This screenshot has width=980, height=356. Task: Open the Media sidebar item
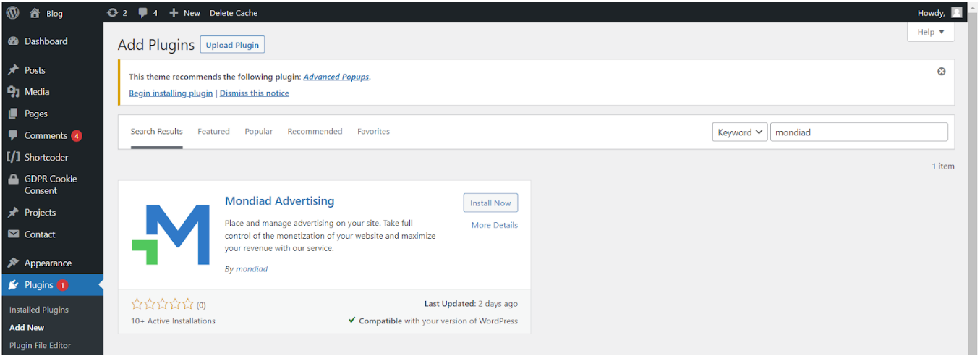tap(37, 92)
